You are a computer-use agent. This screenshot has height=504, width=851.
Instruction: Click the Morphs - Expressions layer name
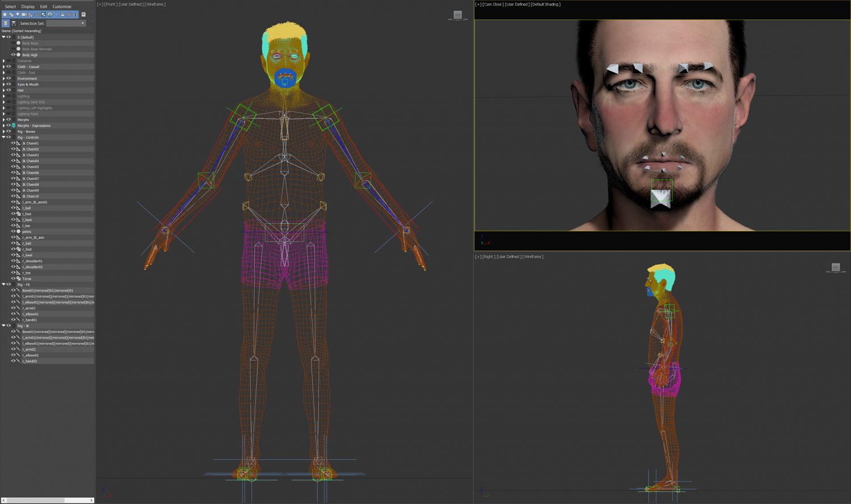(35, 125)
